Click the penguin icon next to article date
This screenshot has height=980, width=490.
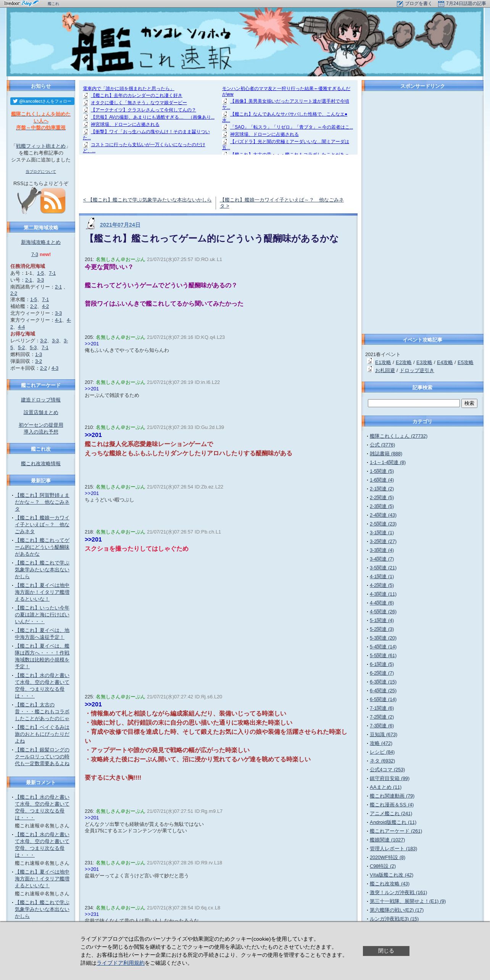click(x=91, y=223)
